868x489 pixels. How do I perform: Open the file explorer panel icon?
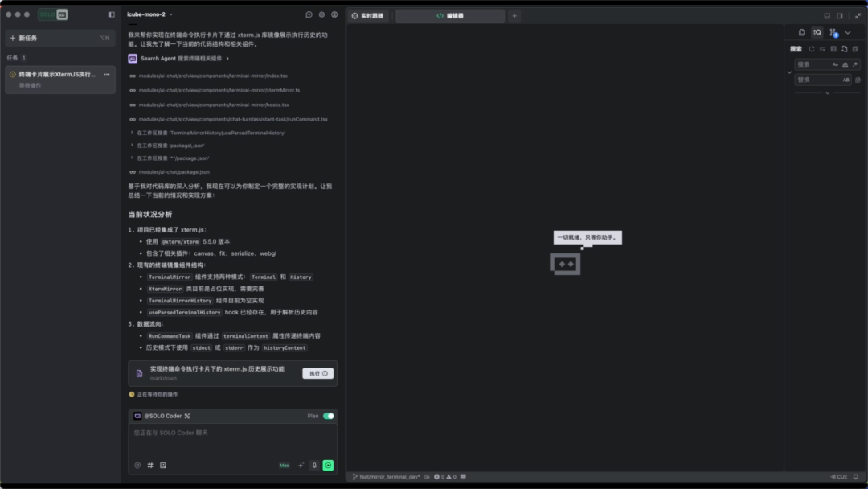click(x=801, y=33)
